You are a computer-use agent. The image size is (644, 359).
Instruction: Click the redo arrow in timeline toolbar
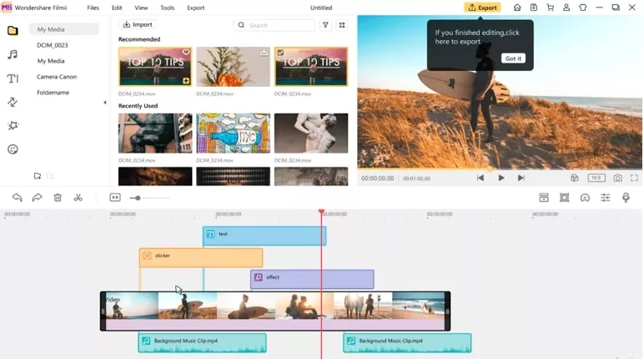pos(37,198)
